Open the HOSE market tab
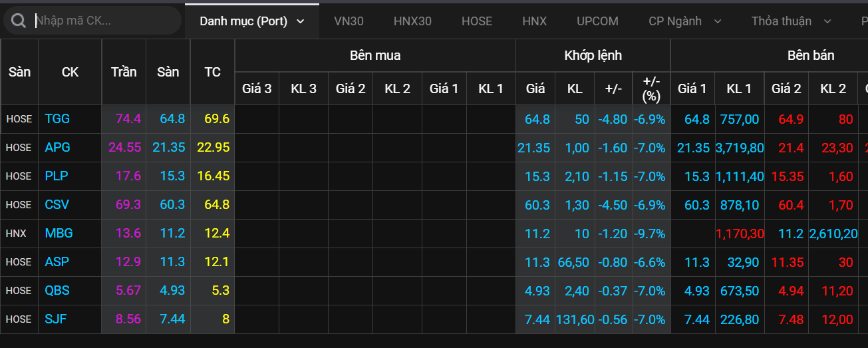The height and width of the screenshot is (348, 868). pyautogui.click(x=477, y=21)
